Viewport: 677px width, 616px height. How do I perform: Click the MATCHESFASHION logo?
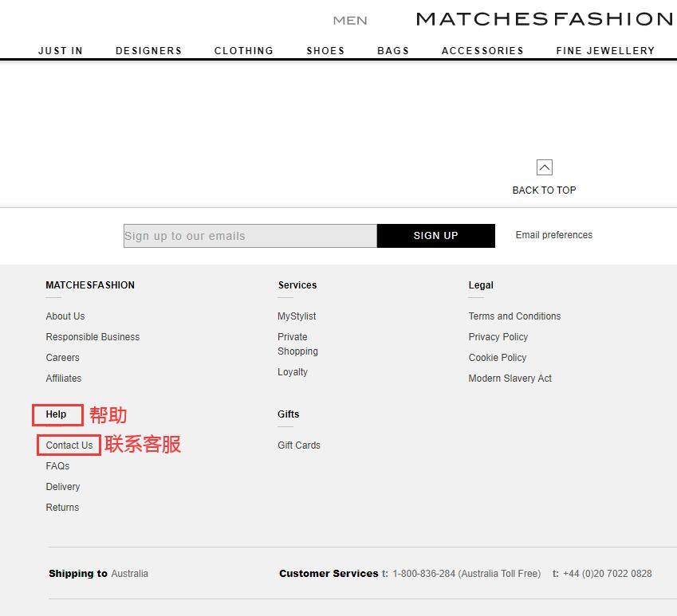545,19
